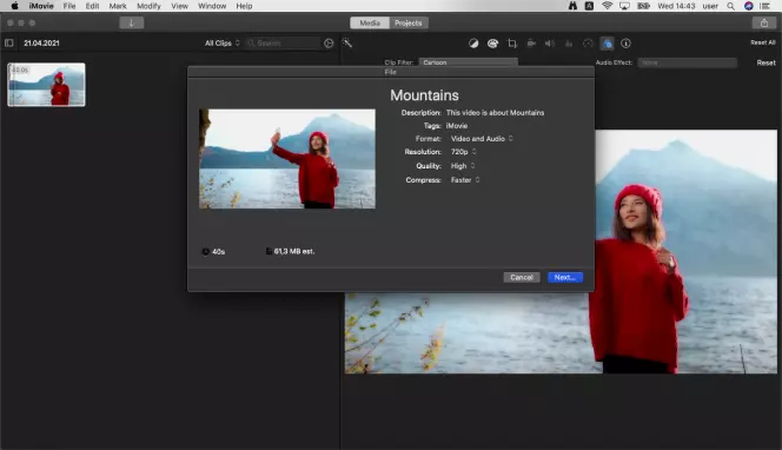This screenshot has width=782, height=450.
Task: Open the Color Correction palette tool
Action: pyautogui.click(x=493, y=43)
